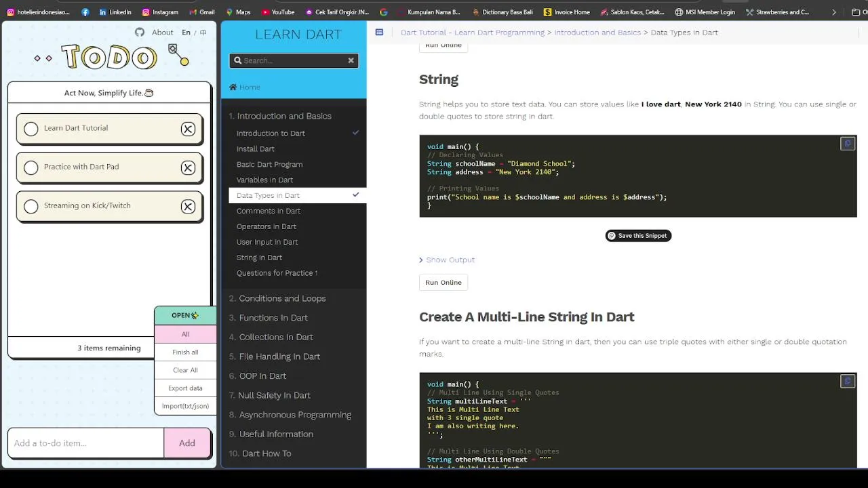Expand Null Safety In Dart section
The image size is (868, 488).
click(270, 395)
